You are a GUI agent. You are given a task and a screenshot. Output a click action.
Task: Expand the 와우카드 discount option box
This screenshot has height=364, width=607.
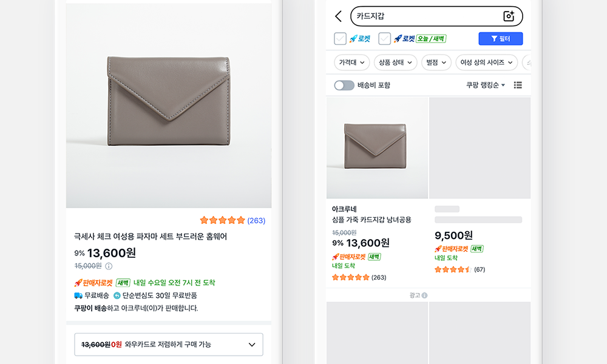pyautogui.click(x=169, y=345)
